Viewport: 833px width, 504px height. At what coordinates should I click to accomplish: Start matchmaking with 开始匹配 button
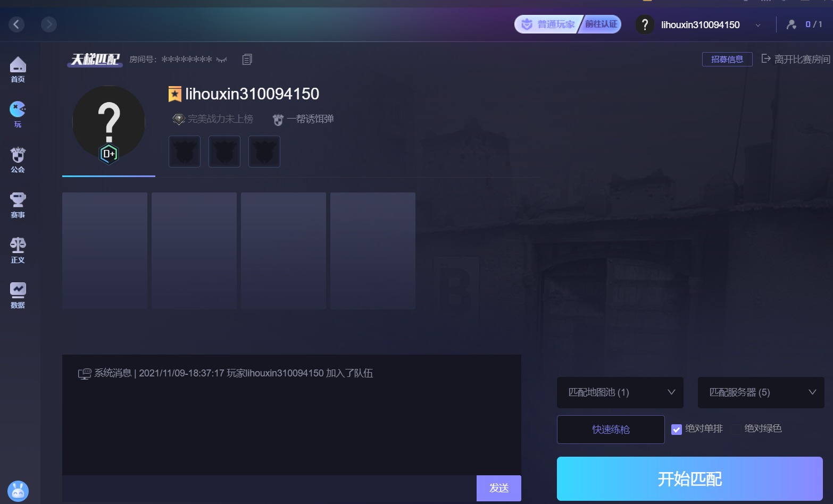[x=690, y=478]
